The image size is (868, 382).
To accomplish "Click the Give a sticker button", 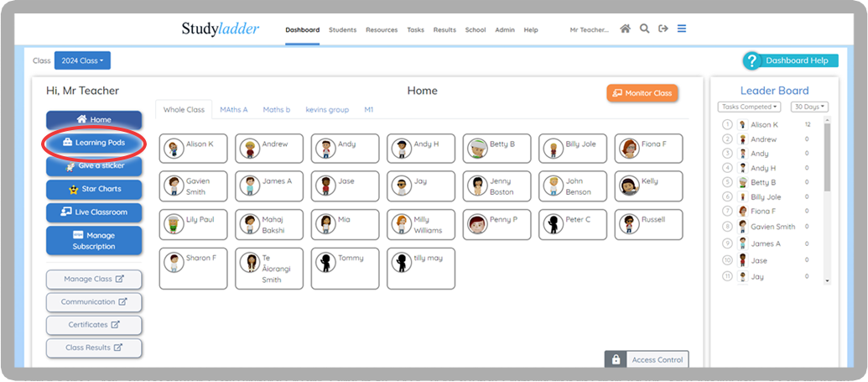I will (94, 166).
